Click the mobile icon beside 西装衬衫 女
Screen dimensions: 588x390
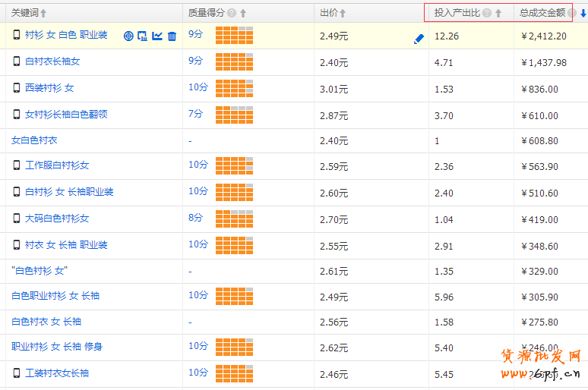coord(17,88)
